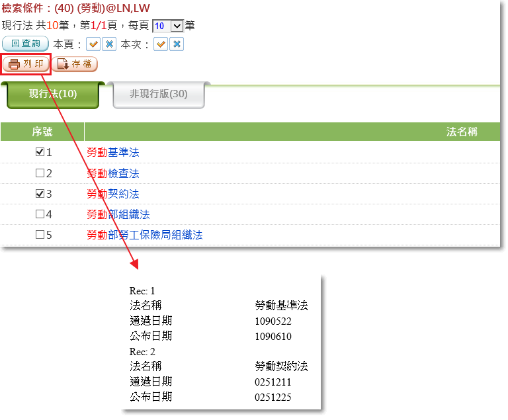Viewport: 508px width, 420px height.
Task: Switch to the 非現行版(30) tab
Action: (x=159, y=94)
